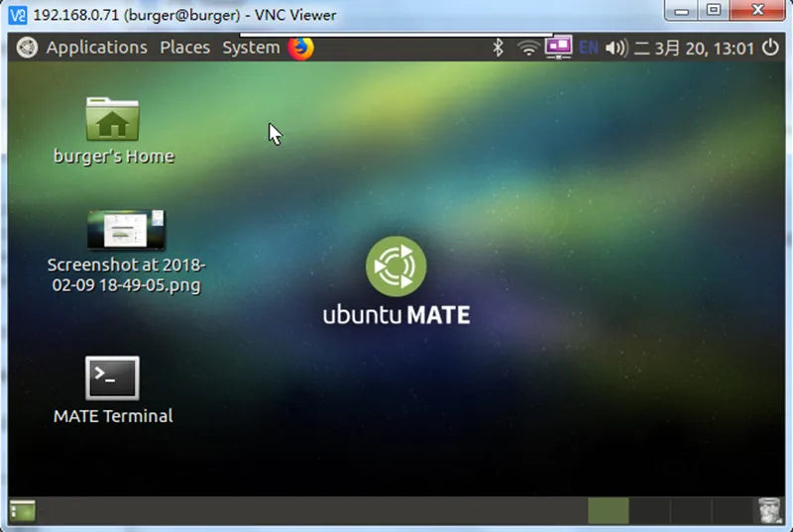Click the volume speaker icon
The width and height of the screenshot is (793, 532).
tap(617, 48)
